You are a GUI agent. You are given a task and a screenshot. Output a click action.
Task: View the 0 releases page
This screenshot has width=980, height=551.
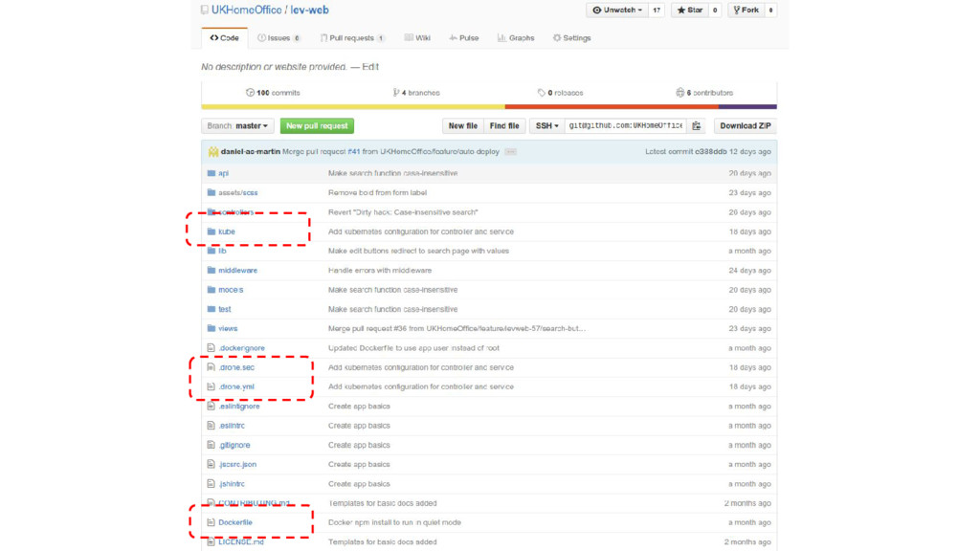[560, 93]
